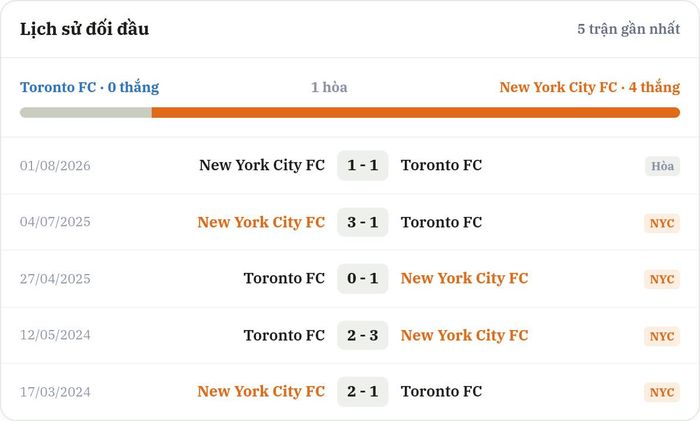Click the NYC tag on 17/03/2024 match
This screenshot has height=421, width=700.
[x=662, y=392]
